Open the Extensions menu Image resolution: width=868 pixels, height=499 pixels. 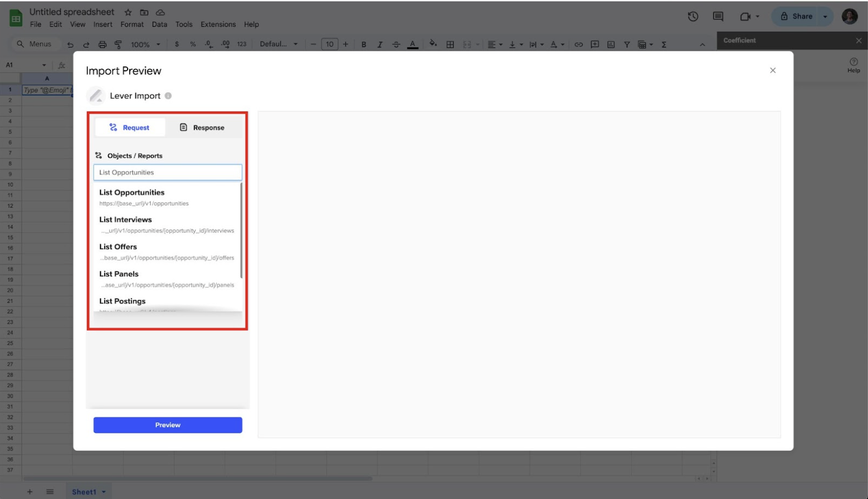tap(218, 25)
